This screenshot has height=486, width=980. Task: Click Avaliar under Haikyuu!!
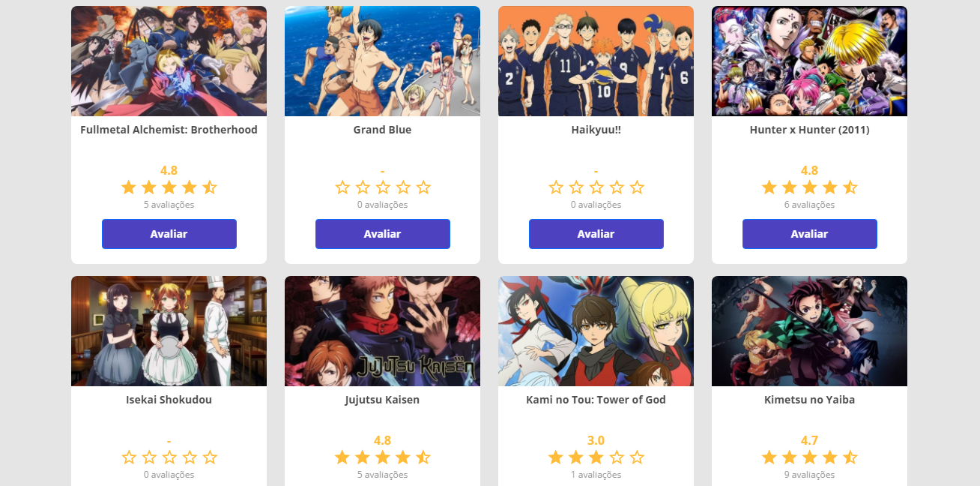pos(596,234)
